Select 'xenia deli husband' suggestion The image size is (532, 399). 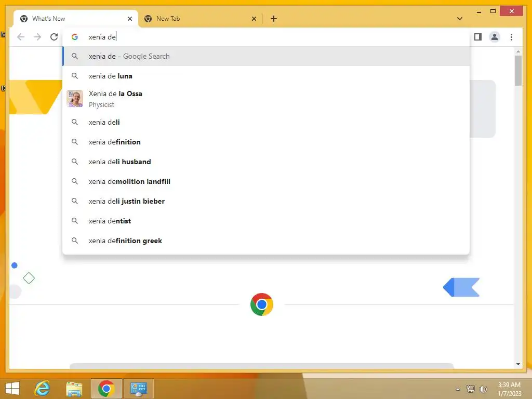point(267,162)
